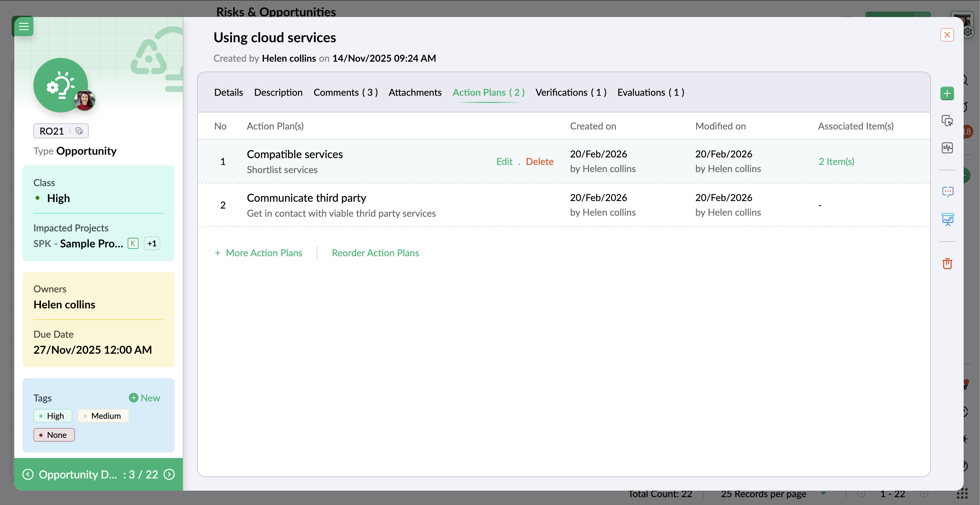Open the 2 Item(s) associated link
The image size is (980, 505).
coord(836,161)
